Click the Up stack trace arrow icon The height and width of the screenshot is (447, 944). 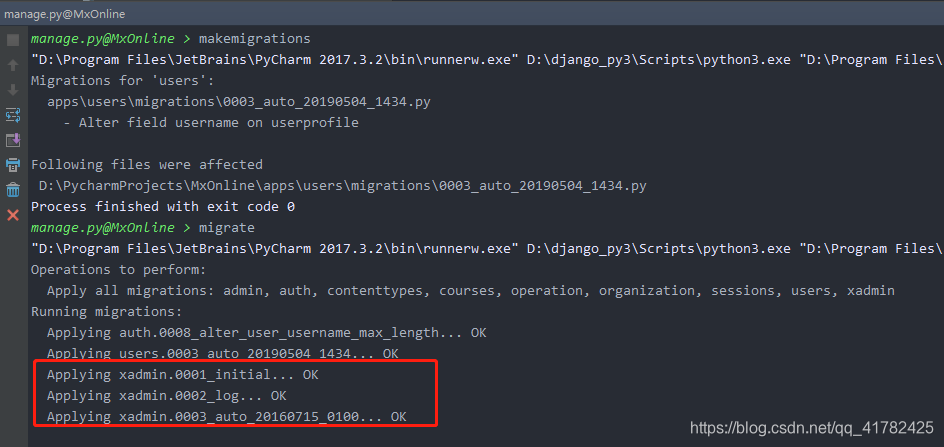coord(13,65)
